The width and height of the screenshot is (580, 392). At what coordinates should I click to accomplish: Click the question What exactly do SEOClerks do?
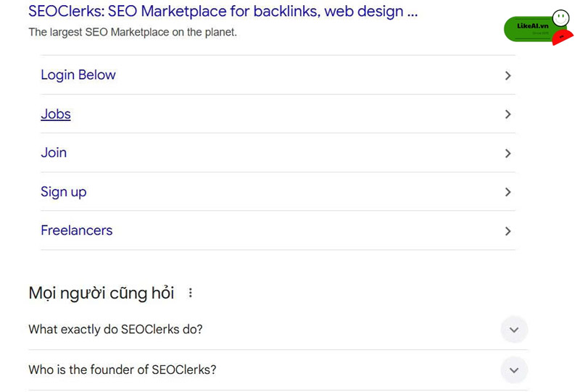pyautogui.click(x=116, y=329)
